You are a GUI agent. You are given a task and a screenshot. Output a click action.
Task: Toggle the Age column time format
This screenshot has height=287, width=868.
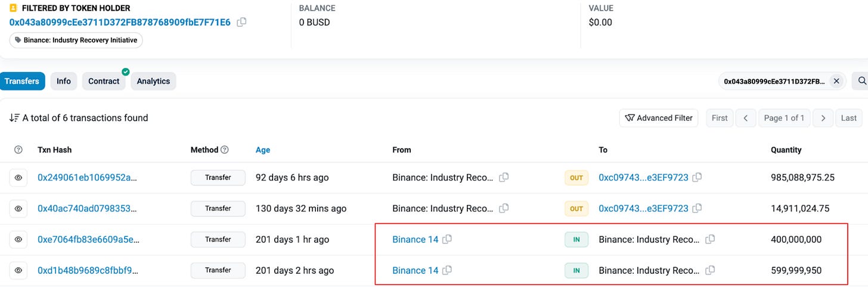click(263, 150)
